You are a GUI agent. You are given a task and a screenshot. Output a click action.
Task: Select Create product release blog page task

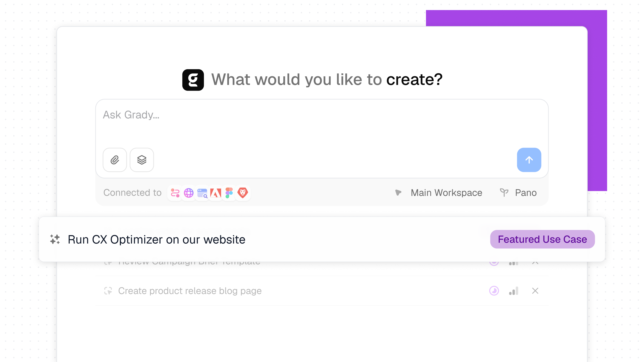190,291
